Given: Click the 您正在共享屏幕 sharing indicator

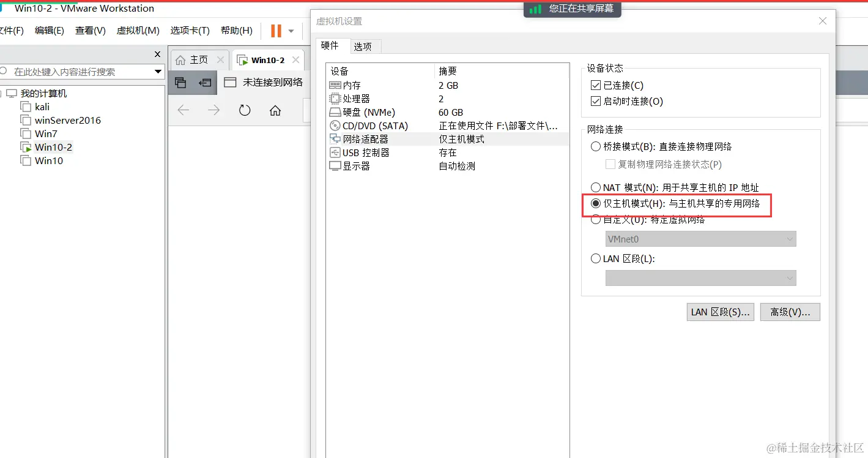Looking at the screenshot, I should coord(573,9).
